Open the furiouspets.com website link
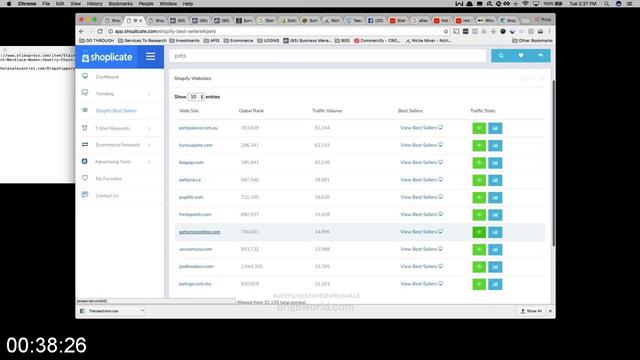The width and height of the screenshot is (640, 360). 196,145
